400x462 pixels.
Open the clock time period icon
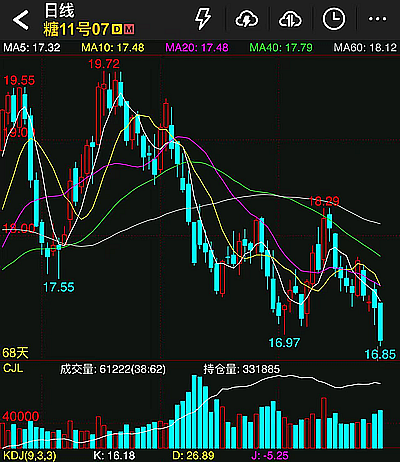(x=334, y=19)
